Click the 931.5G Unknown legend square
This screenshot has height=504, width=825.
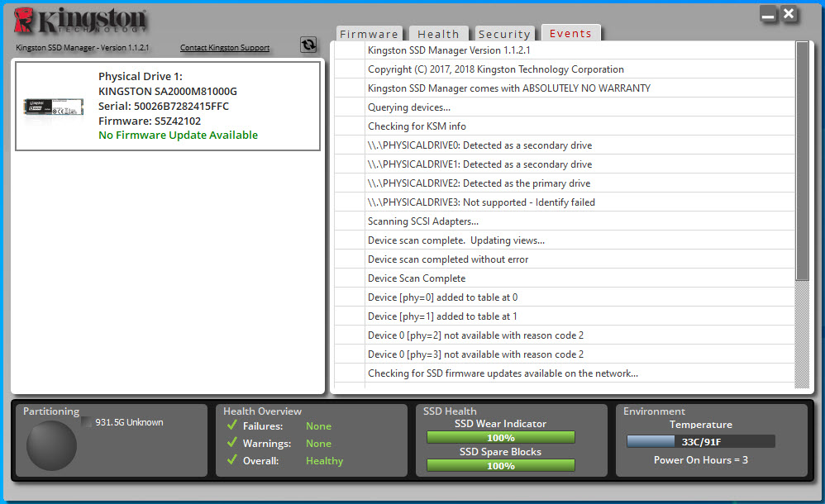[87, 422]
